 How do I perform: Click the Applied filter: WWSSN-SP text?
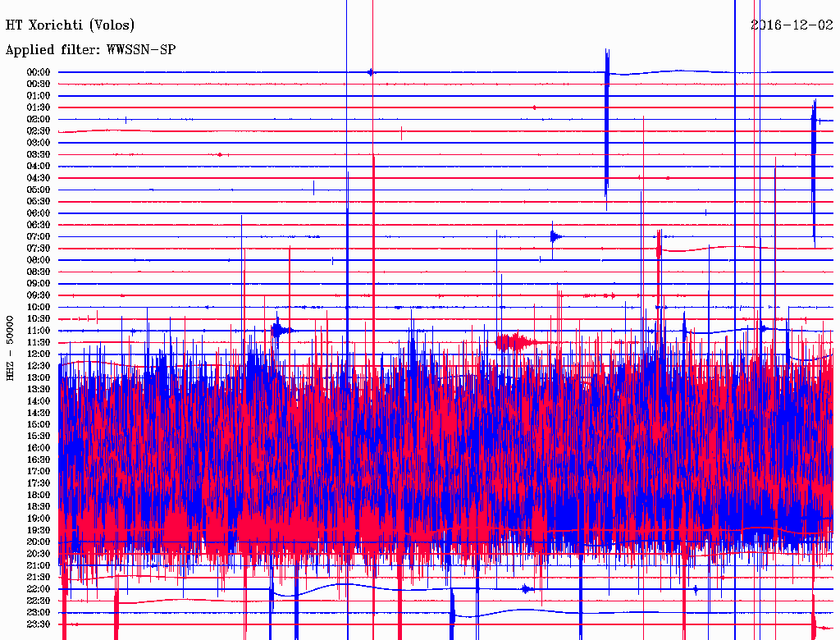90,50
